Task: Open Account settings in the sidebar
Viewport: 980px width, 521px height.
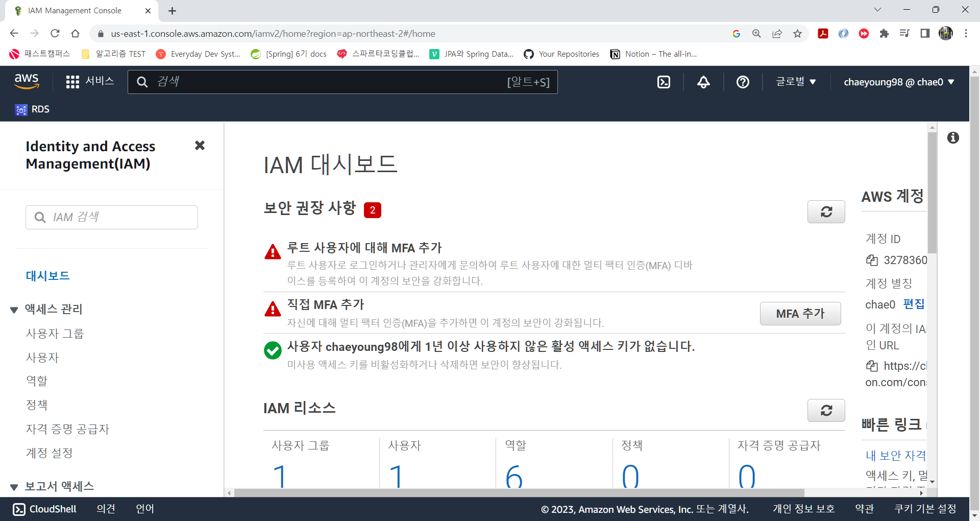Action: (50, 453)
